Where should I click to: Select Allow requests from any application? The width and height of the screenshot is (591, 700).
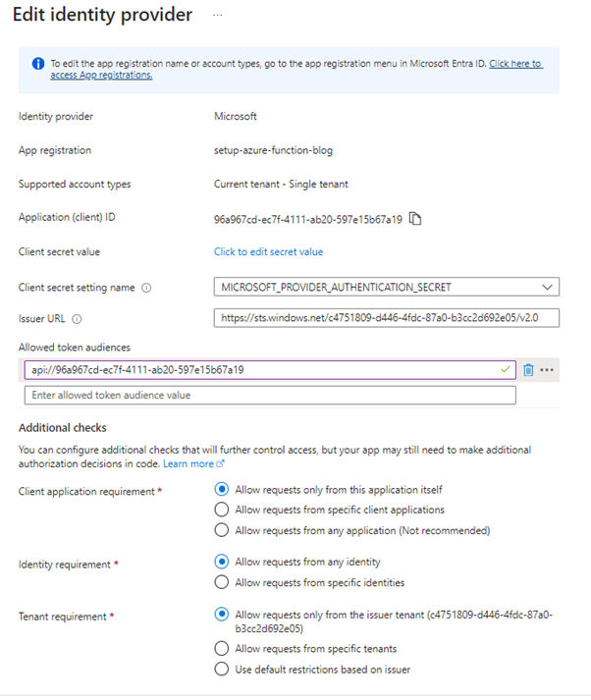(221, 530)
